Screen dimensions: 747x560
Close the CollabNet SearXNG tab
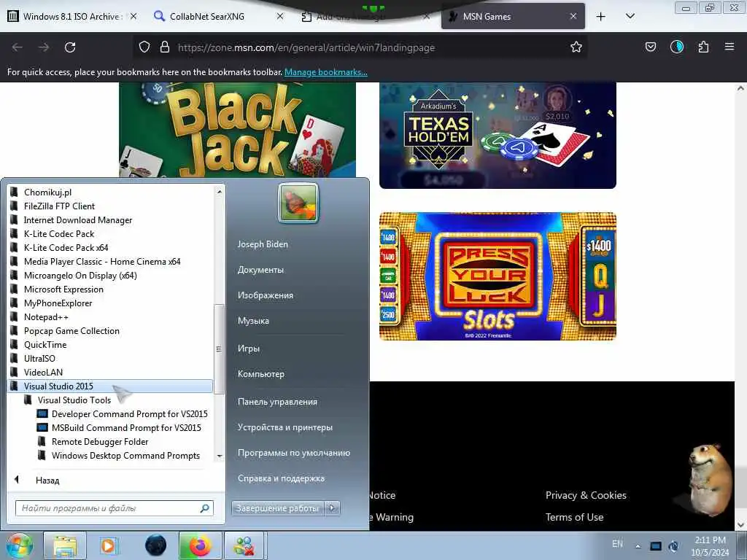tap(280, 16)
